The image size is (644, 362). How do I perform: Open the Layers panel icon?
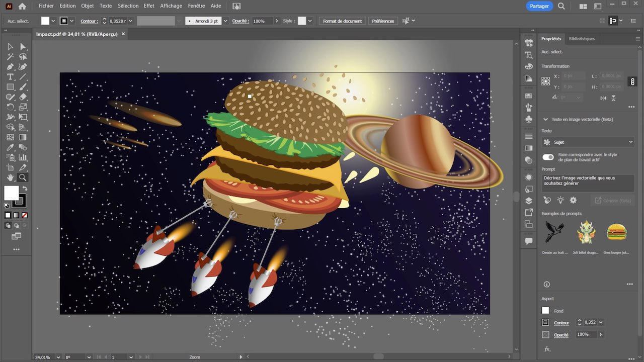point(528,201)
